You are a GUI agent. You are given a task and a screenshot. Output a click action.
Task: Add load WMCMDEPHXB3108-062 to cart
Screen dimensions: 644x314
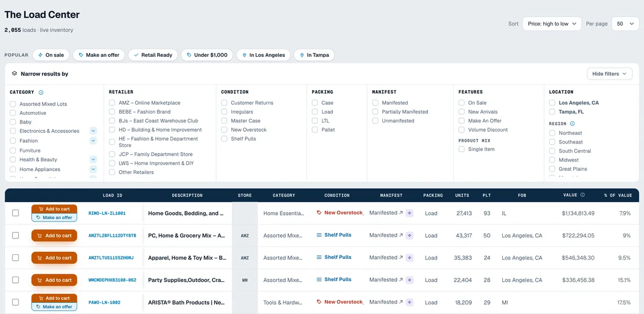[x=54, y=280]
